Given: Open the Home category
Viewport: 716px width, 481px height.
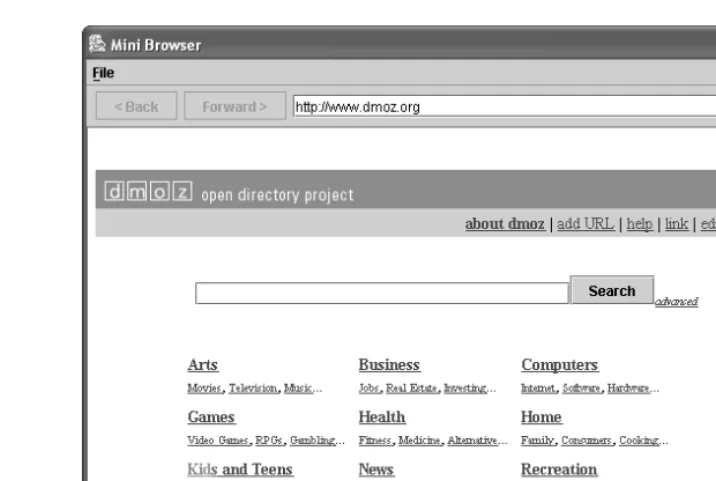Looking at the screenshot, I should tap(541, 417).
